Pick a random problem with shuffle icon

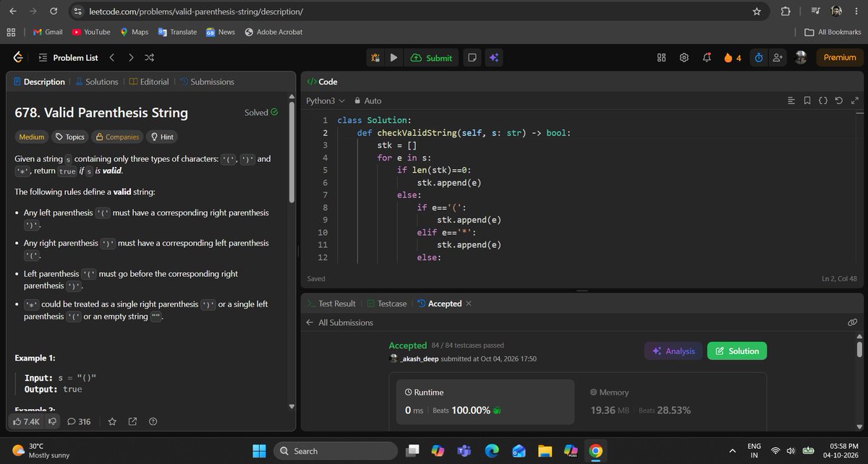coord(149,58)
